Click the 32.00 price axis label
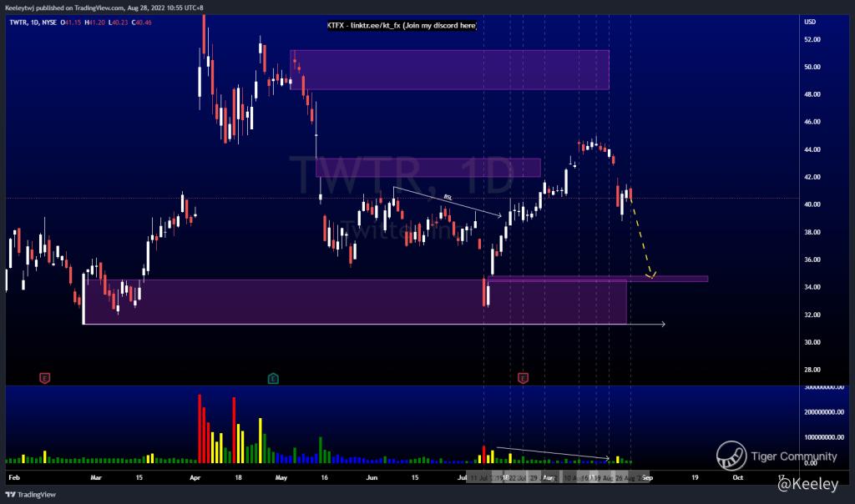Viewport: 855px width, 504px height. click(812, 315)
